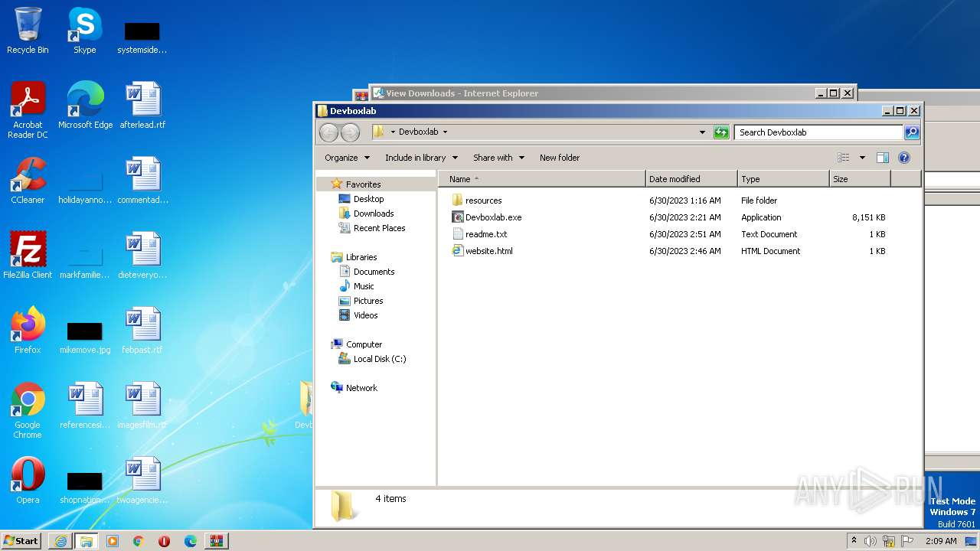Launch CCleaner from the desktop
The width and height of the screenshot is (980, 551).
[x=28, y=181]
